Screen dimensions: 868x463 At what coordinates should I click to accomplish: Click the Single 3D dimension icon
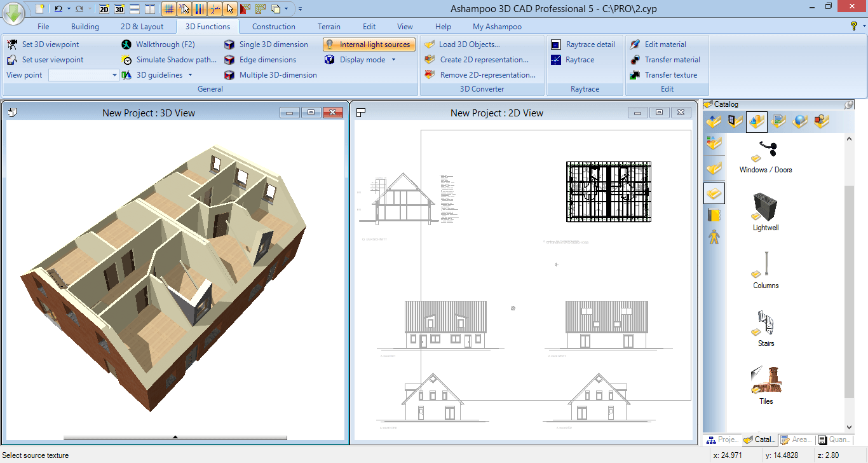tap(229, 45)
